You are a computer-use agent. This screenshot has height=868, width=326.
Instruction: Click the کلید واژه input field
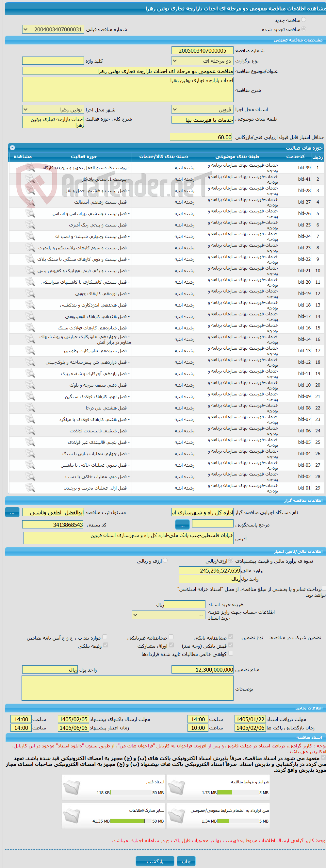(53, 61)
